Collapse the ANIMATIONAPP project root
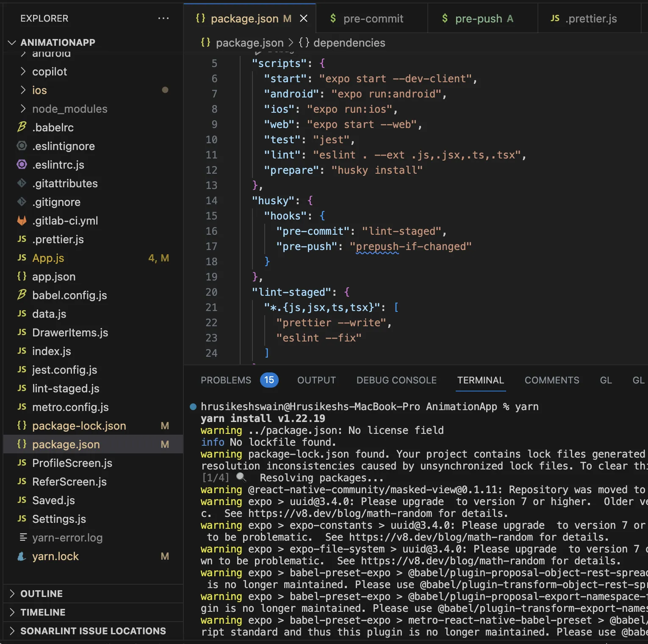 pos(12,42)
